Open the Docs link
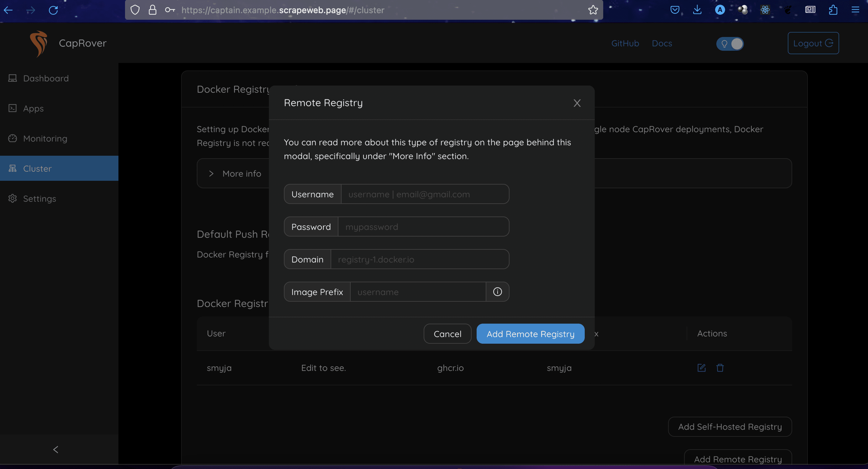 pos(662,44)
